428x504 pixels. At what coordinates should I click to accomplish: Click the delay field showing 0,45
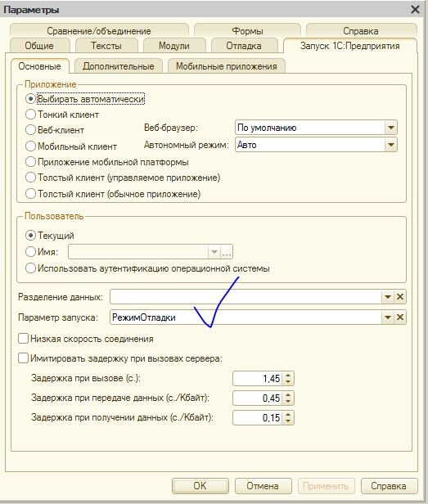[x=258, y=398]
